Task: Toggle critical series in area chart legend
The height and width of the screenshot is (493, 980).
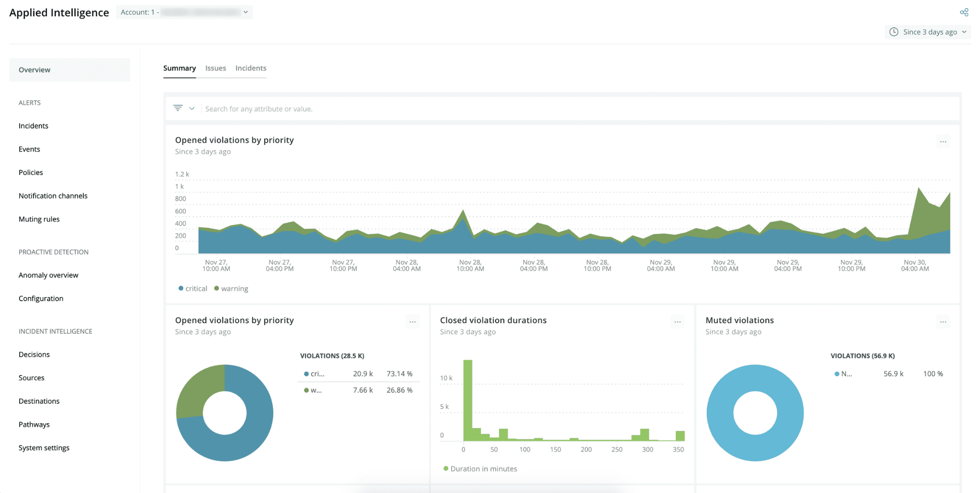Action: (193, 288)
